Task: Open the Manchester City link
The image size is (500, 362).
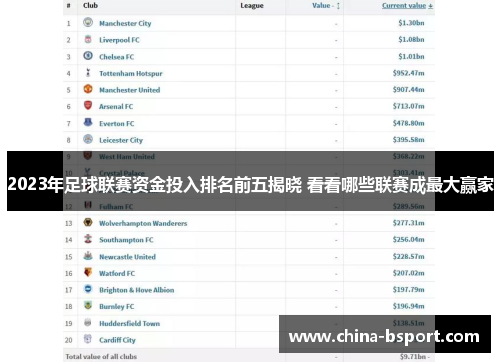Action: coord(125,23)
